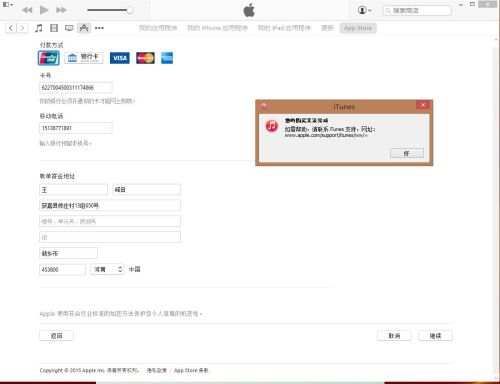Screen dimensions: 500x384
Task: Open the App Store 条款 terms link
Action: (x=191, y=370)
